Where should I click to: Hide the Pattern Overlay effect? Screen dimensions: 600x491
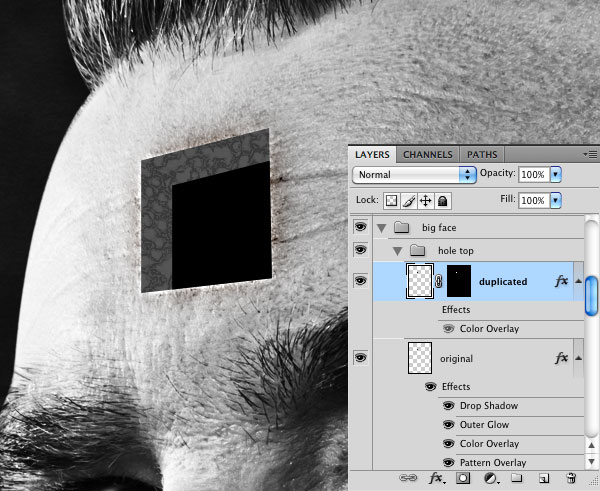tap(448, 463)
